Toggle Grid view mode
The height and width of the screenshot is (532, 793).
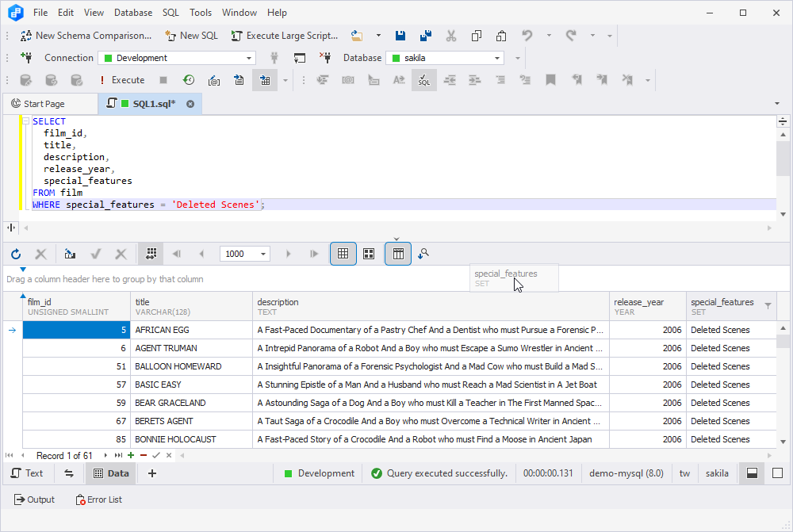(x=343, y=254)
